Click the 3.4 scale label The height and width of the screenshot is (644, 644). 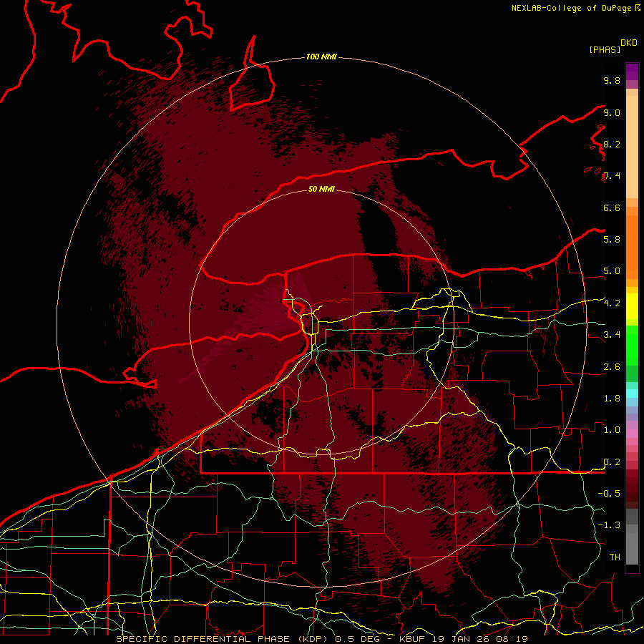click(x=612, y=335)
